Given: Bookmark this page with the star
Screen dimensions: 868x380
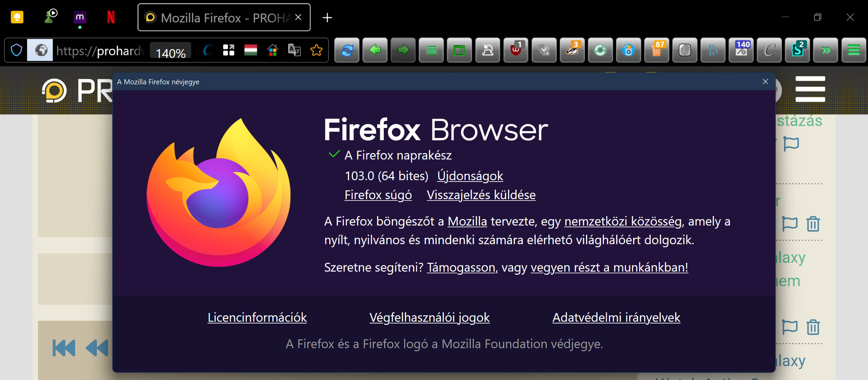Looking at the screenshot, I should (316, 50).
